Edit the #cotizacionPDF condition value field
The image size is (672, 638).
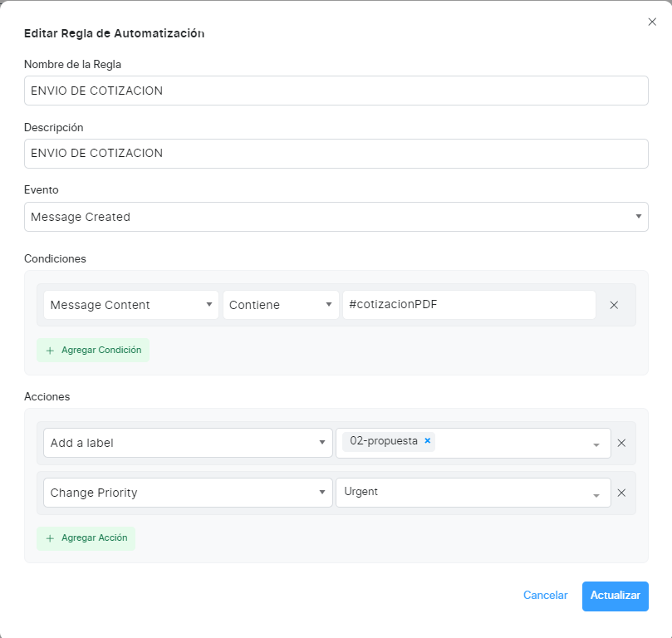click(x=468, y=305)
